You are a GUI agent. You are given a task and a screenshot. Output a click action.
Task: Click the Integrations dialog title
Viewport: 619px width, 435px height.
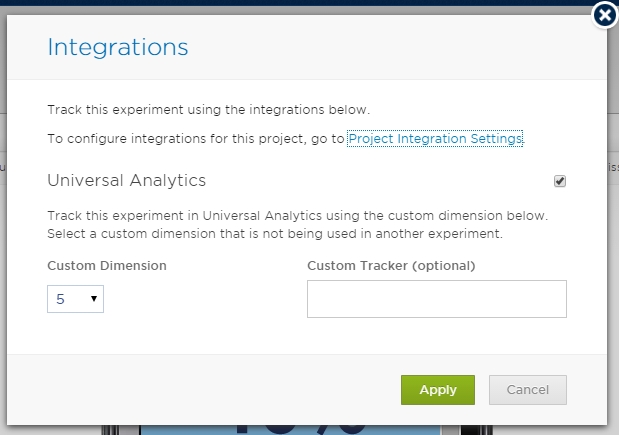pyautogui.click(x=118, y=47)
